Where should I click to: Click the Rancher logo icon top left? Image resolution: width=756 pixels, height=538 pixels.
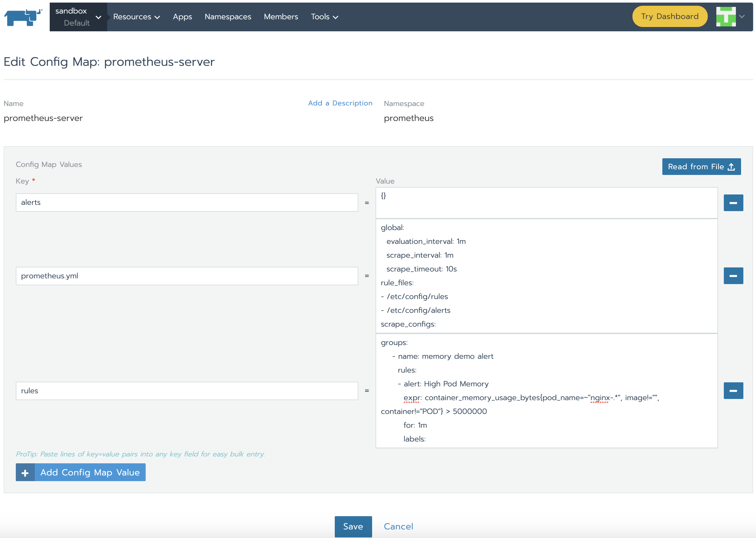pos(23,16)
